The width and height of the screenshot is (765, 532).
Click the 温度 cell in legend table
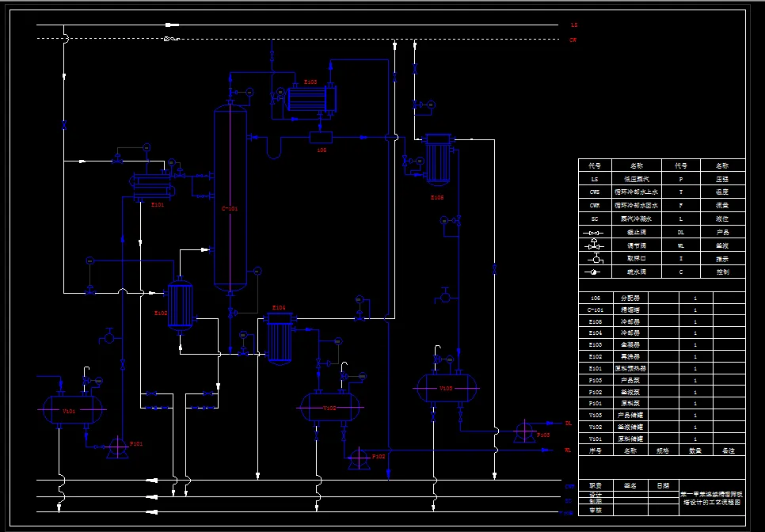[722, 192]
